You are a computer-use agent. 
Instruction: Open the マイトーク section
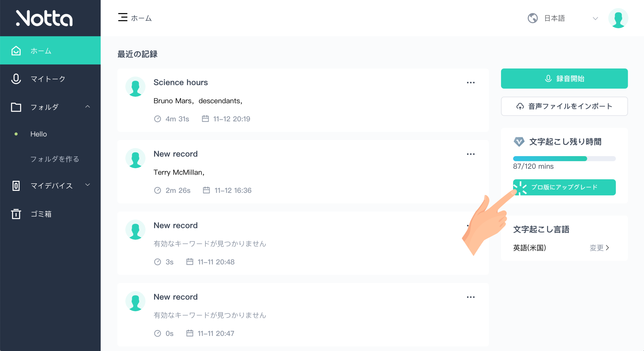47,79
